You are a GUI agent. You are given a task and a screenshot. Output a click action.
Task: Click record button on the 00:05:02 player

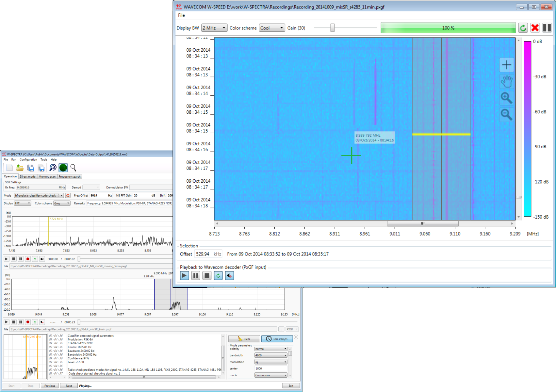[28, 259]
